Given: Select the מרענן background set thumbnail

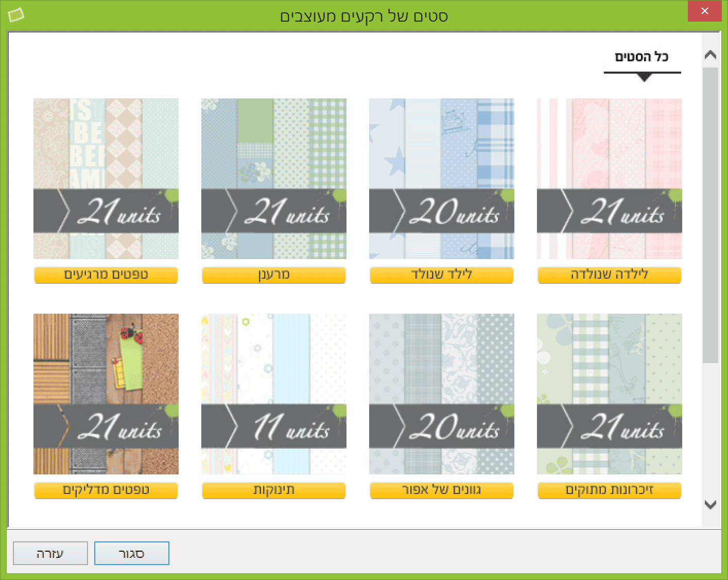Looking at the screenshot, I should point(274,178).
